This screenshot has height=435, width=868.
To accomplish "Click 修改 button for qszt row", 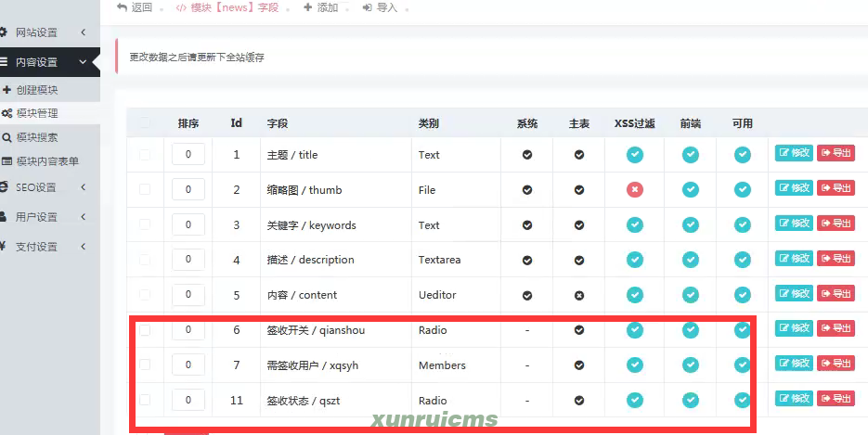I will point(794,398).
